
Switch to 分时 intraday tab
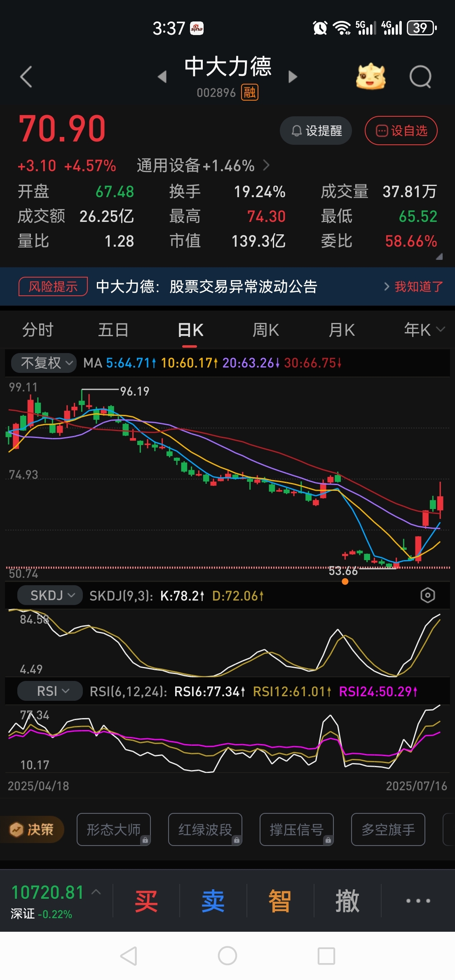pos(38,330)
